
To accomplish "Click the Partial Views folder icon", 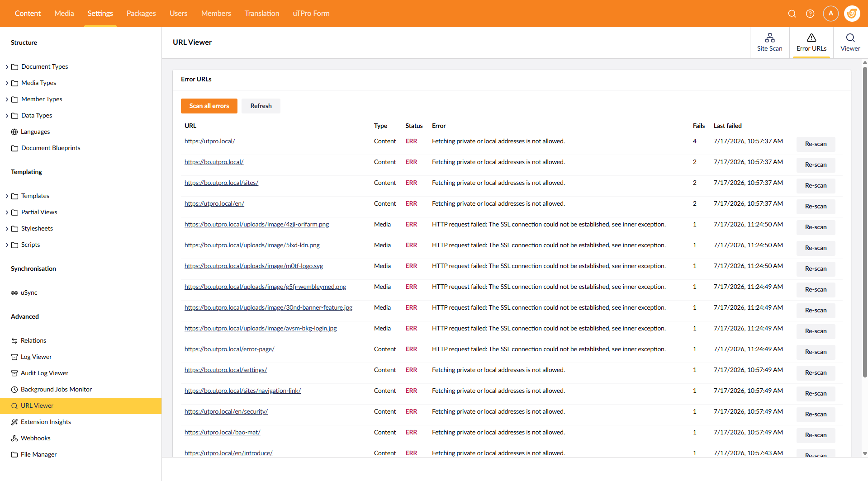I will click(x=14, y=212).
